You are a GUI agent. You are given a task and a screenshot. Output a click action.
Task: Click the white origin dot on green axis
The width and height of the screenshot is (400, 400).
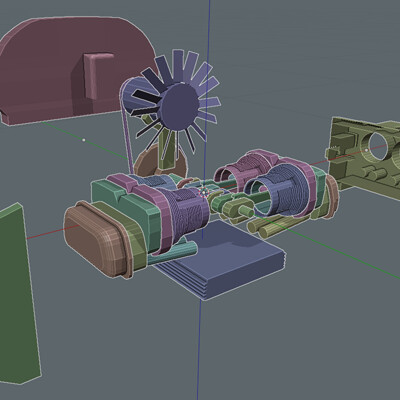point(84,140)
